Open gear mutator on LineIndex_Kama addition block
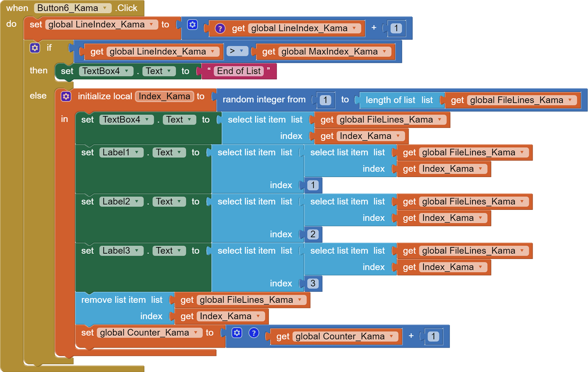Viewport: 588px width, 372px height. (x=193, y=25)
